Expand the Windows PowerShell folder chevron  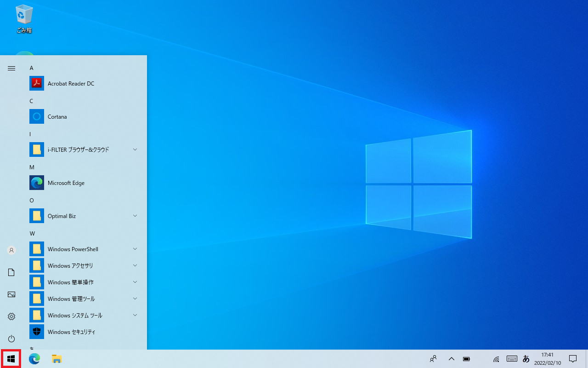pyautogui.click(x=135, y=249)
